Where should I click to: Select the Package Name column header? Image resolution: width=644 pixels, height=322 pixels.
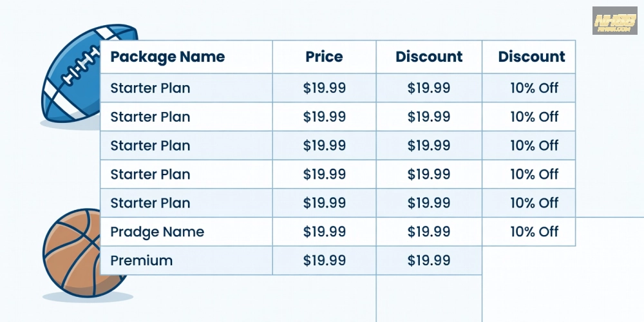[x=167, y=57]
